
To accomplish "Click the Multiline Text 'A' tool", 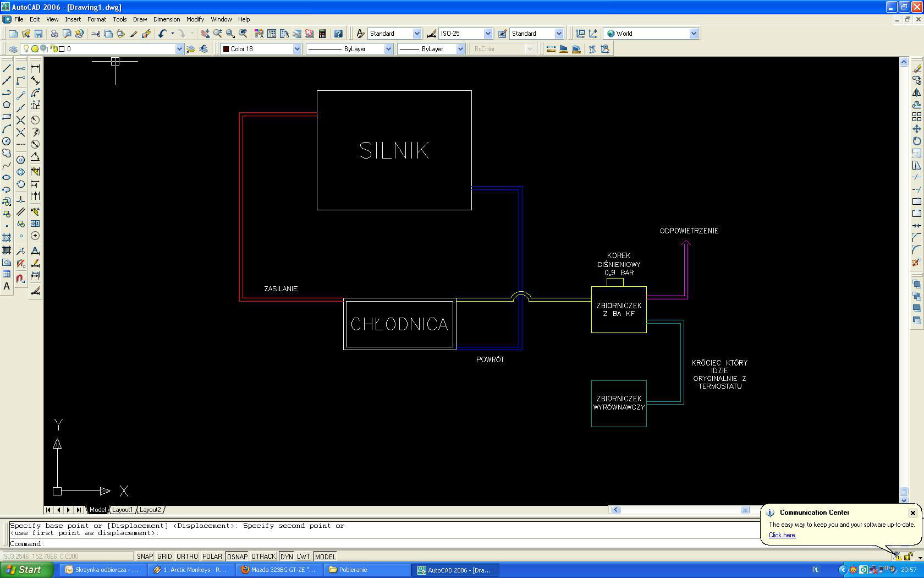I will [7, 286].
